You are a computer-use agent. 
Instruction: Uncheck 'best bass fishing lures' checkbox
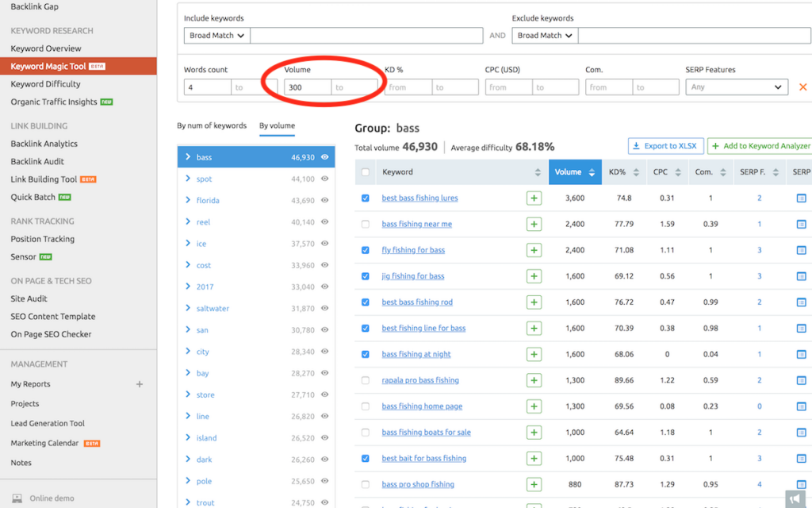tap(365, 198)
